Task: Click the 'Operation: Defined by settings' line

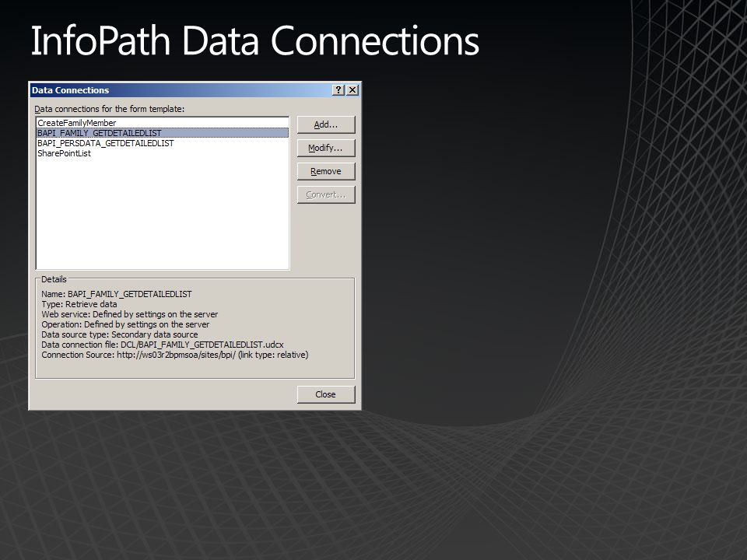Action: click(125, 324)
